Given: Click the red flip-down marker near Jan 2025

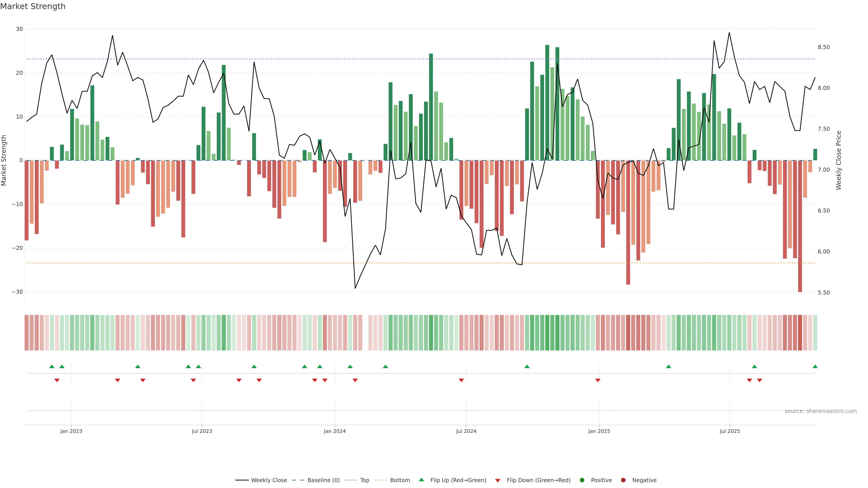Looking at the screenshot, I should point(598,380).
